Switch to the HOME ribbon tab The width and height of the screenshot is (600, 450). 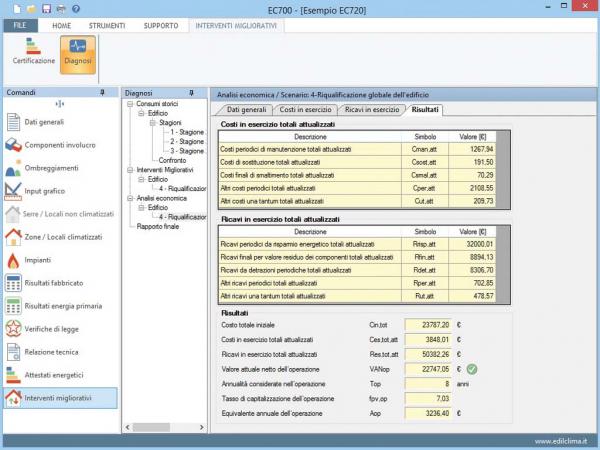tap(62, 26)
